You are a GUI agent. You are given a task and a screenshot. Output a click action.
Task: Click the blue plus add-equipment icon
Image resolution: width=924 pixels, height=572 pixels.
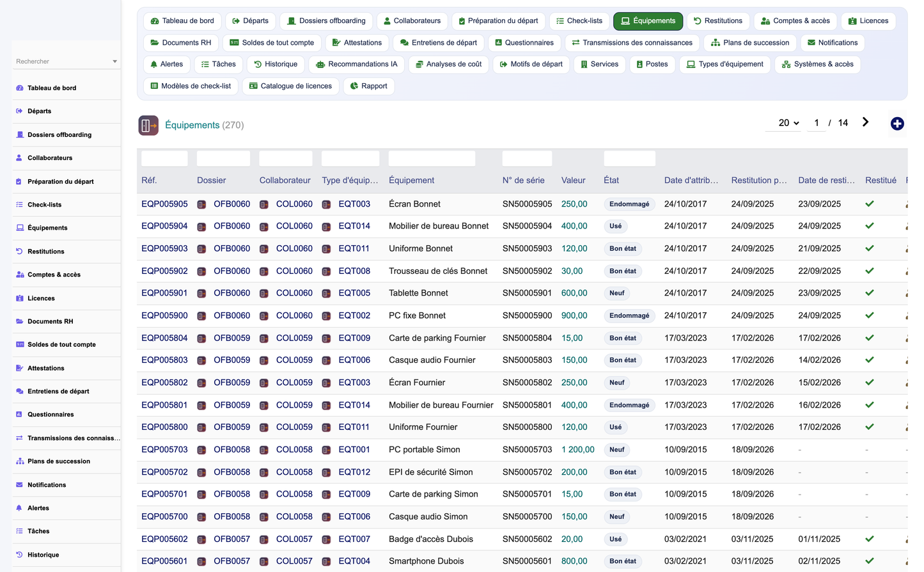point(897,124)
